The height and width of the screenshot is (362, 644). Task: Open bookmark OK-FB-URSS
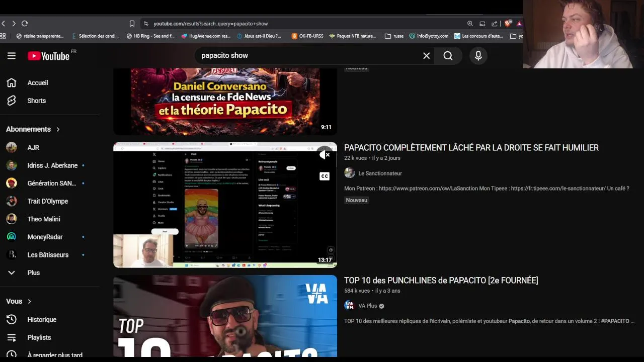point(307,36)
